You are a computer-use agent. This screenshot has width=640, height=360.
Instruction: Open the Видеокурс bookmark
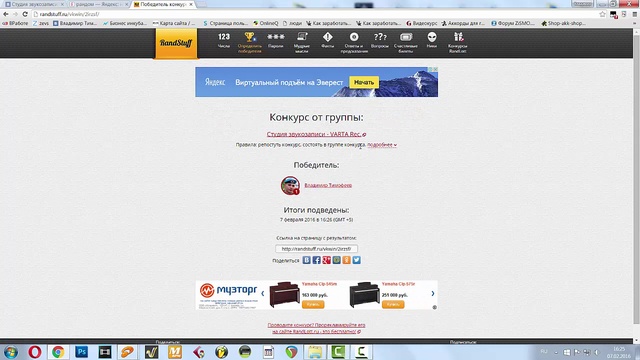point(422,23)
